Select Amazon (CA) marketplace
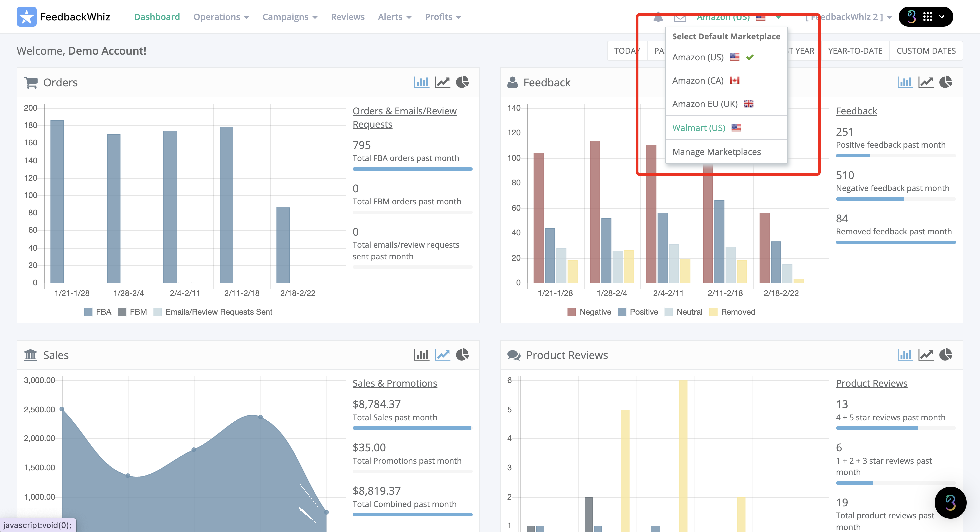Image resolution: width=980 pixels, height=532 pixels. point(726,80)
